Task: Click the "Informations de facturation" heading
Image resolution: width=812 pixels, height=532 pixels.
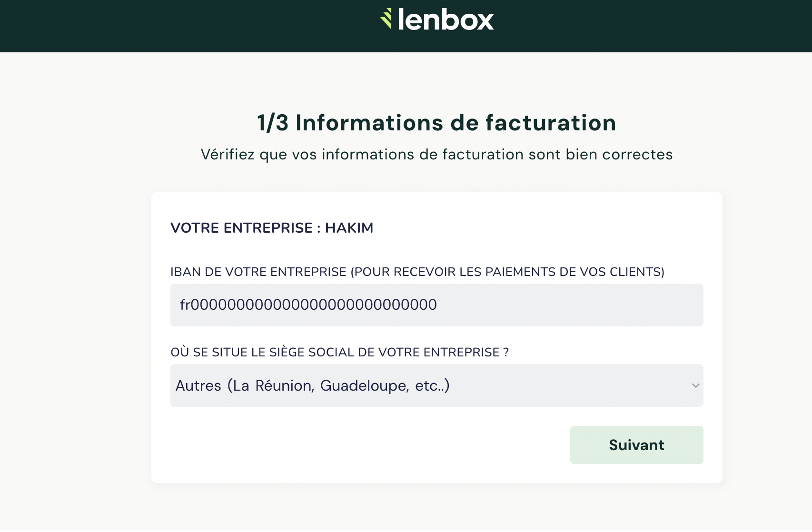Action: pos(456,123)
